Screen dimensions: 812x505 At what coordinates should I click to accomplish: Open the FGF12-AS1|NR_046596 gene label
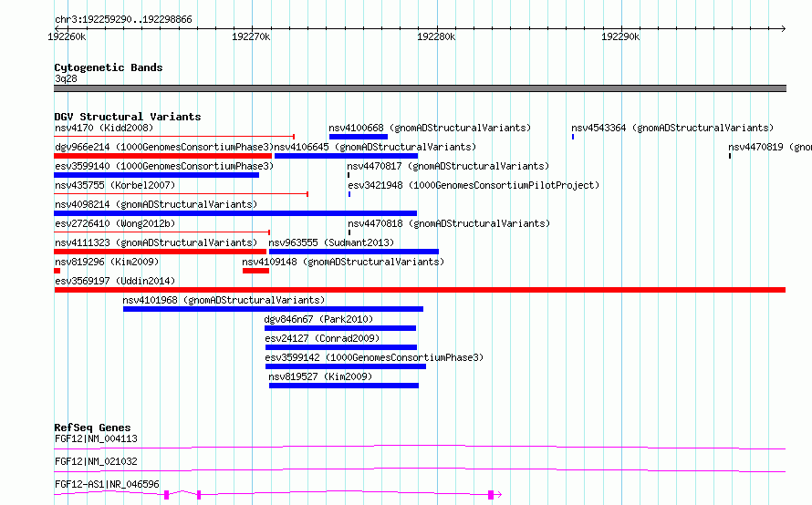(107, 484)
